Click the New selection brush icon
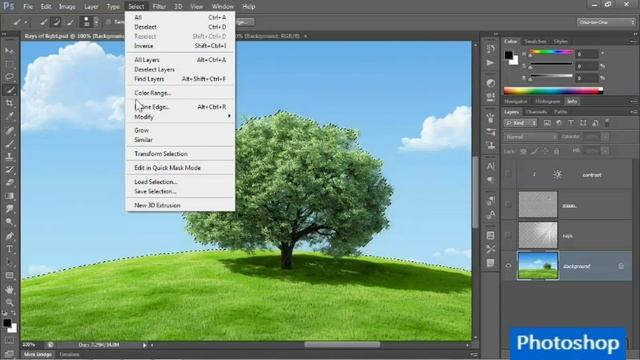The height and width of the screenshot is (360, 640). (44, 22)
